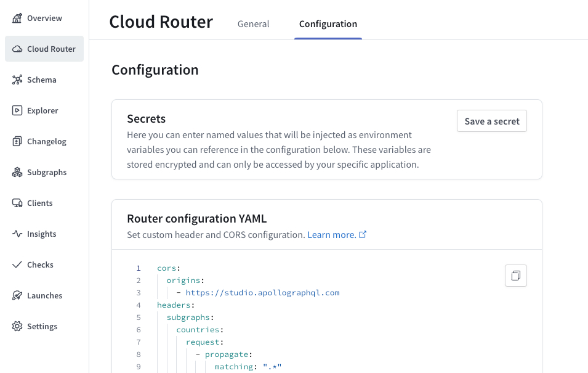588x373 pixels.
Task: Click the Changelog document icon
Action: 17,142
